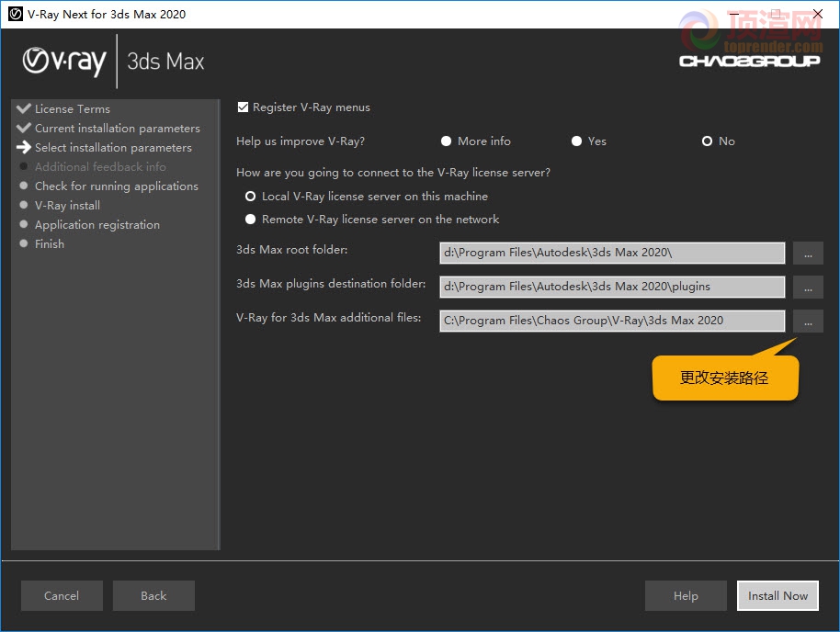Viewport: 840px width, 632px height.
Task: Click the Check for running applications step
Action: [116, 186]
